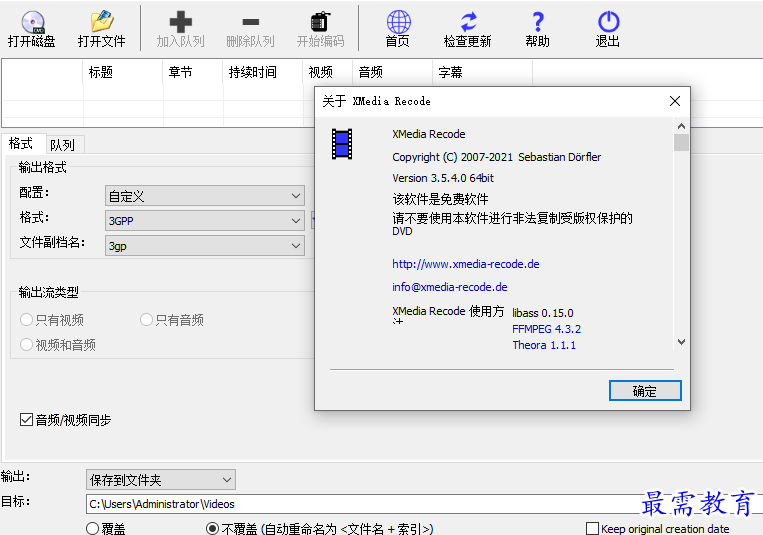Viewport: 763px width, 535px height.
Task: Click the Chapter (章节) column header
Action: (x=193, y=72)
